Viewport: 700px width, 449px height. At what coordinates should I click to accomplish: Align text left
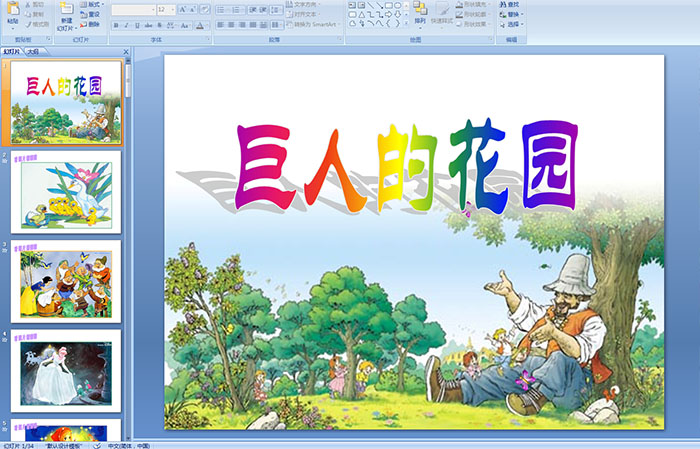[220, 25]
